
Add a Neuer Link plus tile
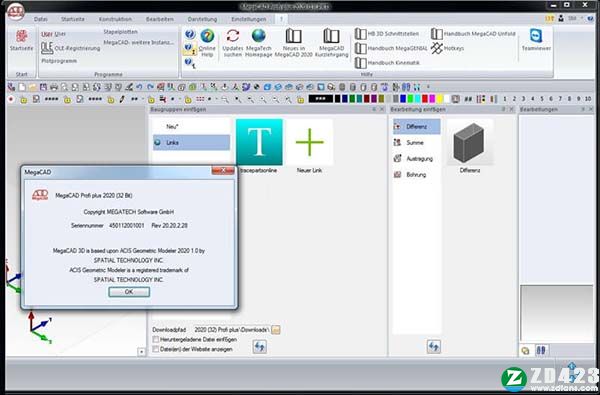pos(310,142)
